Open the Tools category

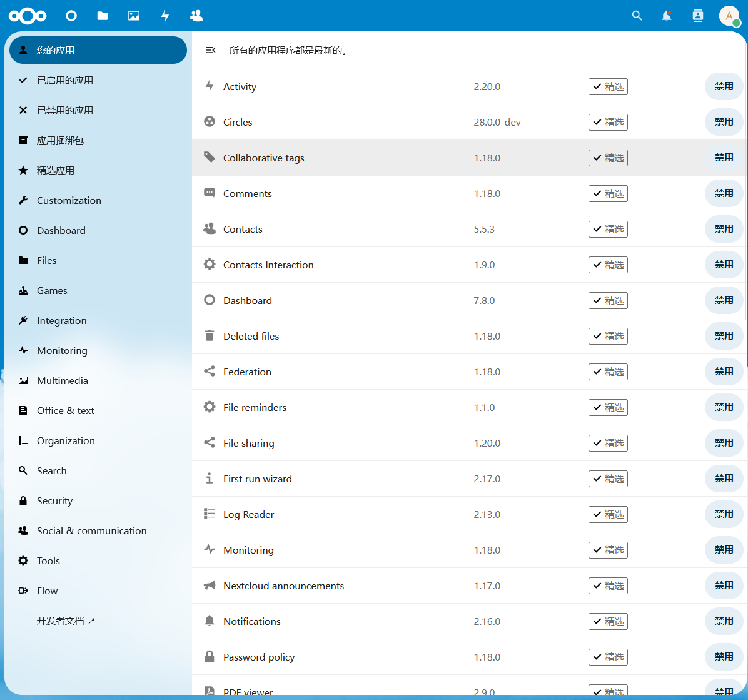pyautogui.click(x=98, y=561)
